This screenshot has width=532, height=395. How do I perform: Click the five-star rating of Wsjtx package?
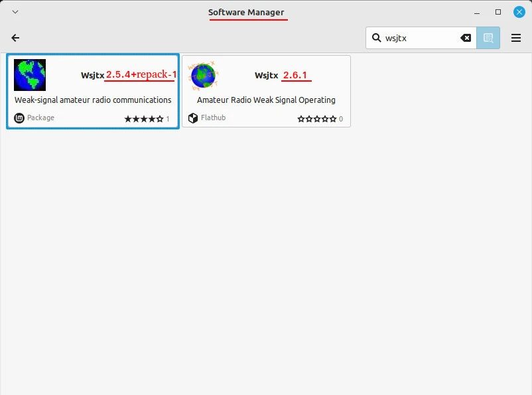coord(143,119)
